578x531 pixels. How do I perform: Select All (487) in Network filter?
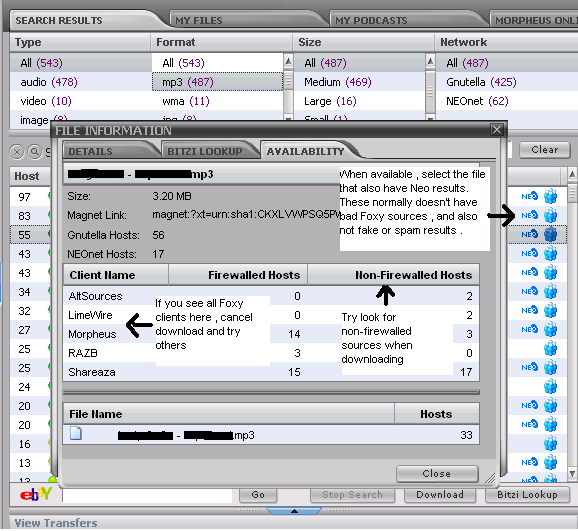click(507, 63)
